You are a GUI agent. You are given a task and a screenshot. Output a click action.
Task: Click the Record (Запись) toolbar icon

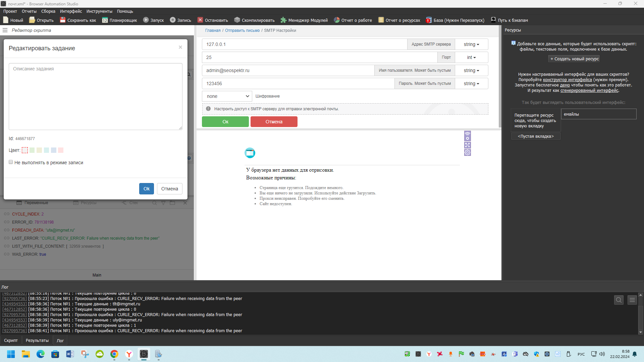[173, 20]
